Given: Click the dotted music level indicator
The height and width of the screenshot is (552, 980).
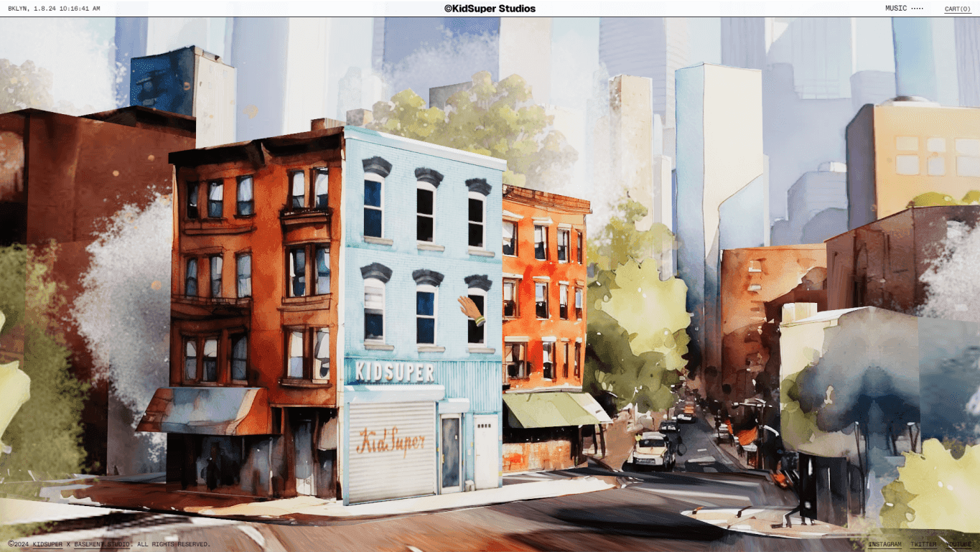Looking at the screenshot, I should click(918, 9).
